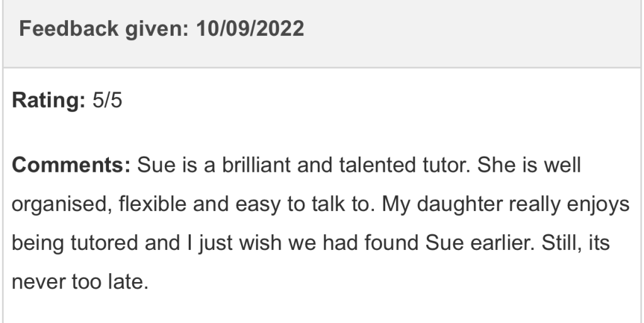Click the word "flexible" in the comment
The width and height of the screenshot is (644, 323).
pyautogui.click(x=145, y=205)
